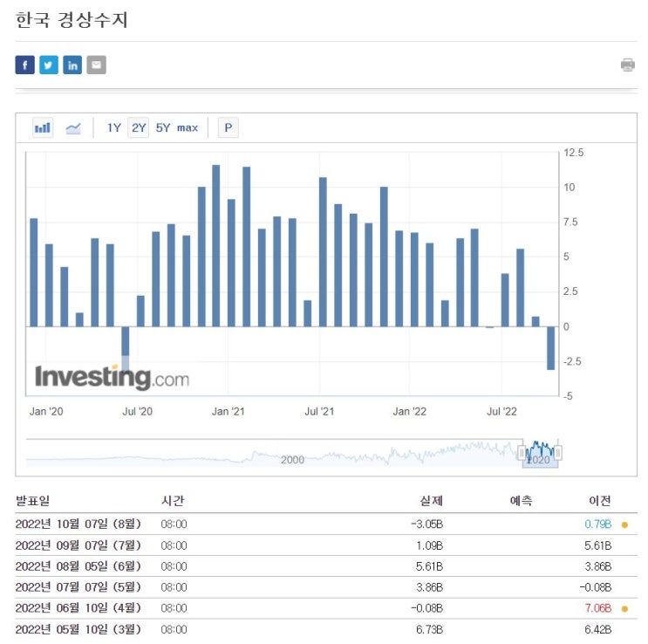The image size is (648, 644).
Task: Grab right handle of range navigator
Action: point(558,453)
